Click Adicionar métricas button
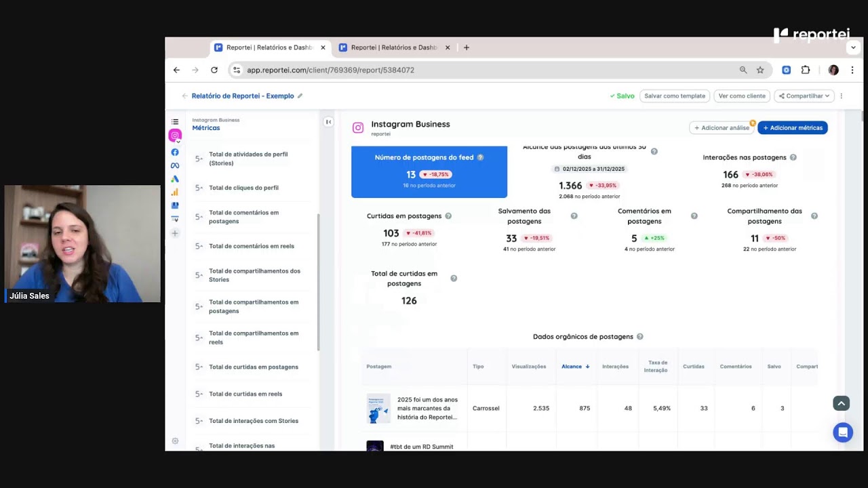 click(793, 127)
